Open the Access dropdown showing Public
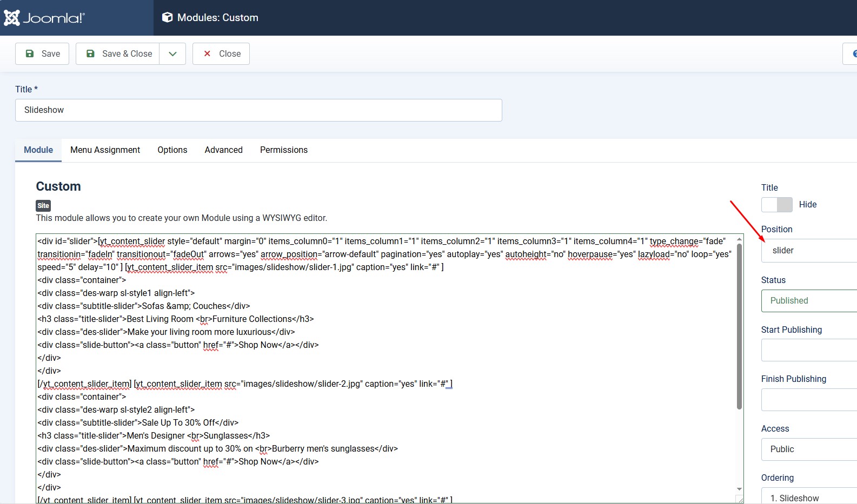The image size is (857, 504). 809,449
